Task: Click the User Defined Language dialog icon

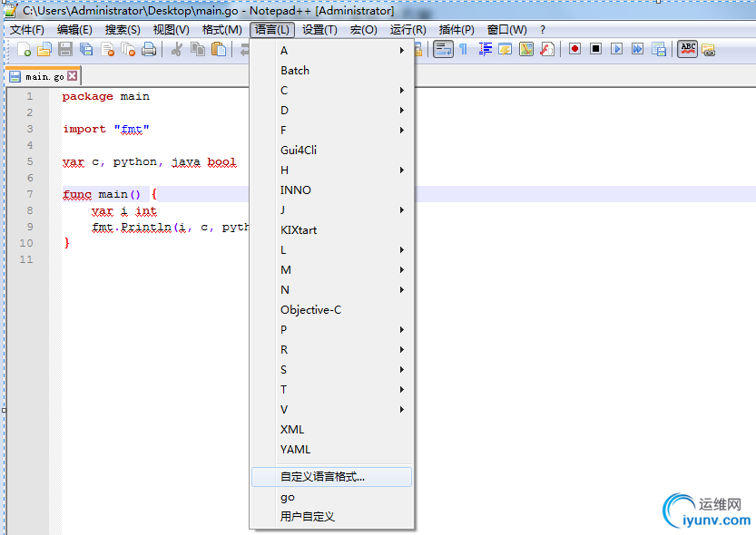Action: click(x=506, y=49)
